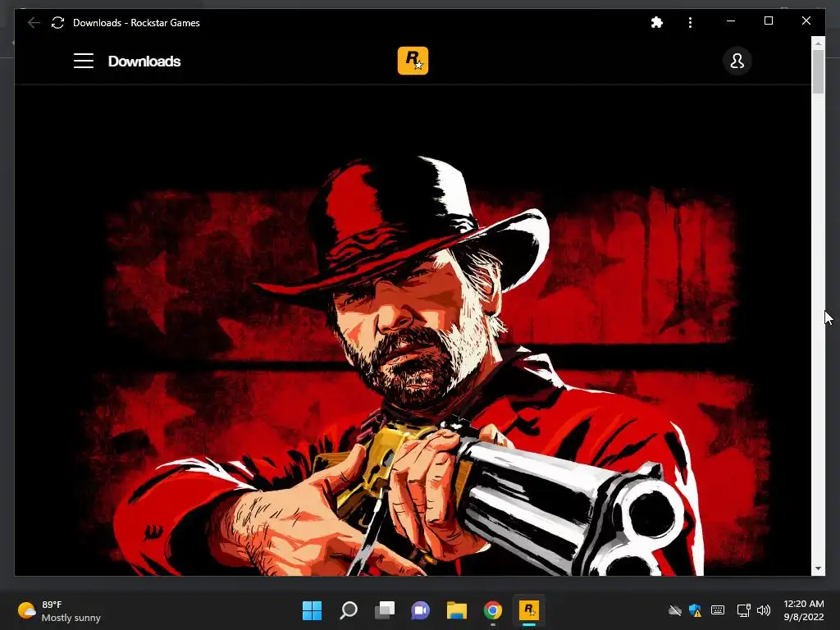The image size is (840, 630).
Task: Open the three-dot app menu
Action: click(x=690, y=22)
